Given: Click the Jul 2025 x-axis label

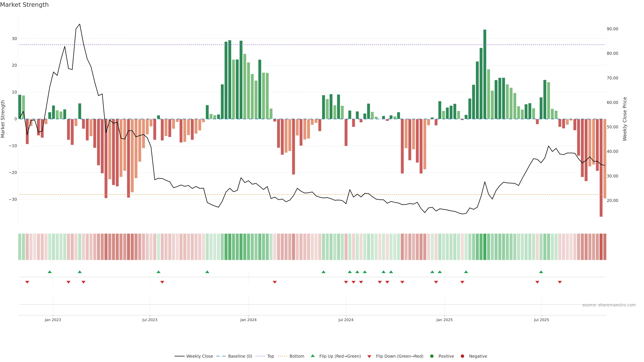Looking at the screenshot, I should pyautogui.click(x=541, y=320).
